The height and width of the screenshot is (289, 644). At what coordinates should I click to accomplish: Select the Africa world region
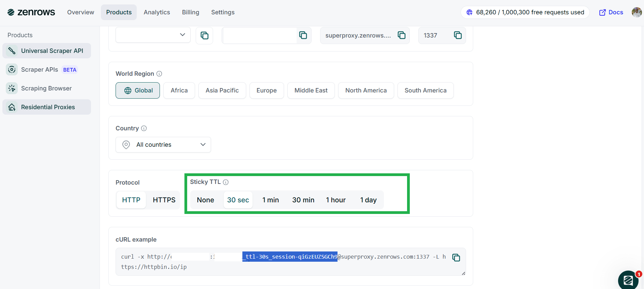coord(179,90)
